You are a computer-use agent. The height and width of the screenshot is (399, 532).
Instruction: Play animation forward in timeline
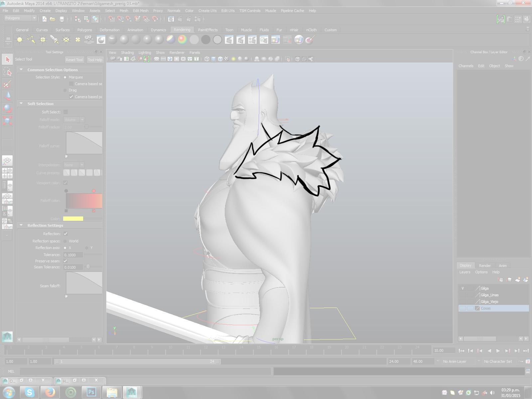pos(498,351)
